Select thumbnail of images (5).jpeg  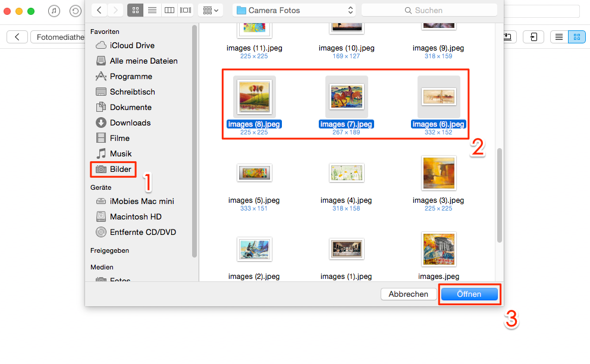[x=255, y=173]
